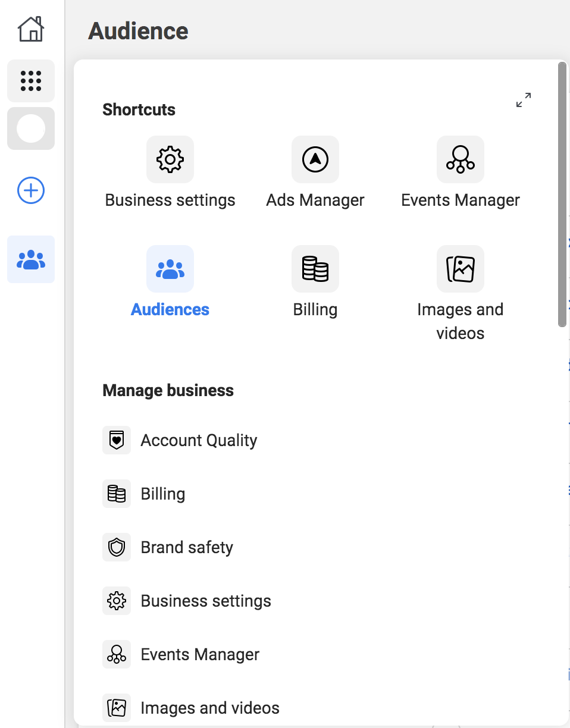Open the Home icon in sidebar
Screen dimensions: 570x728
31,29
